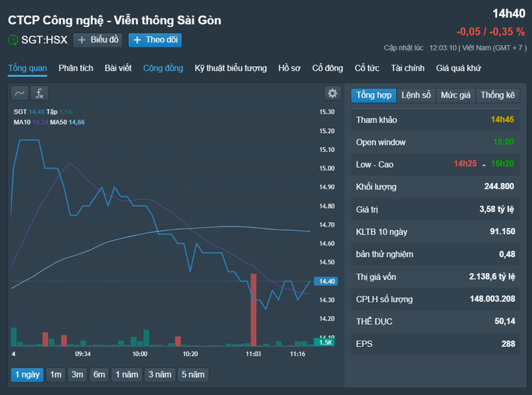Open the Hồ sơ tab

290,68
